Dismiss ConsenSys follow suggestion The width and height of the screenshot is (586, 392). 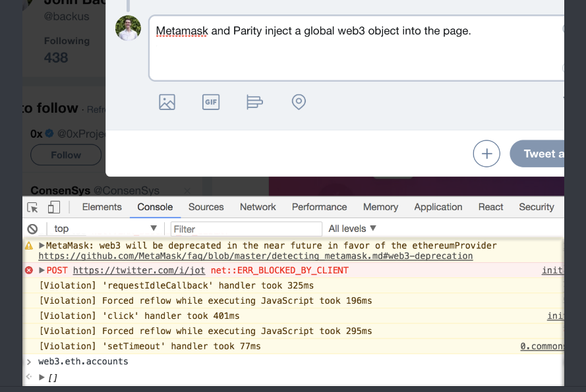[x=187, y=190]
